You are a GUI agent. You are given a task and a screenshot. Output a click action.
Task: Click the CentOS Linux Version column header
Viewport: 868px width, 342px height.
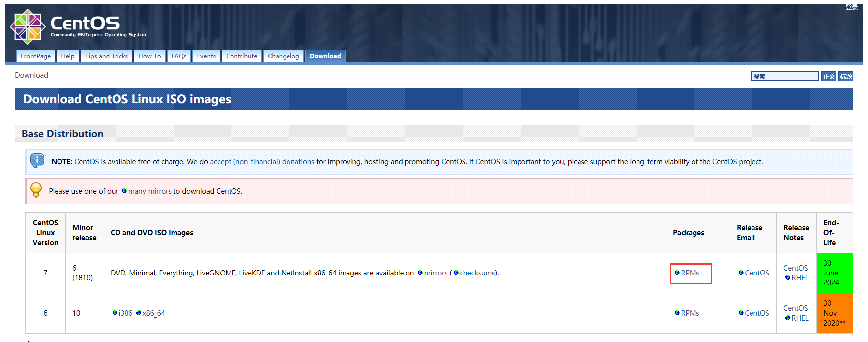click(46, 233)
